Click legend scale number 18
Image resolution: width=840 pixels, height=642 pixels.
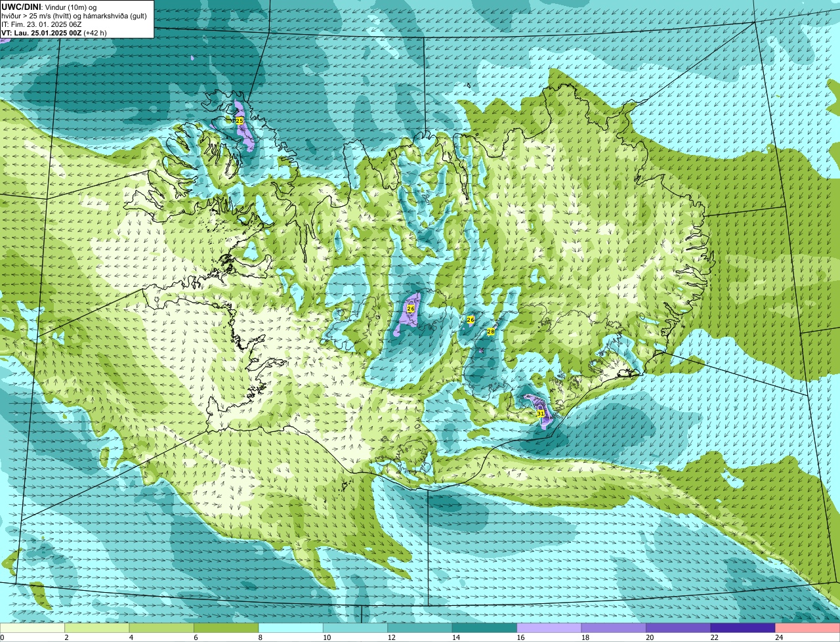click(585, 637)
